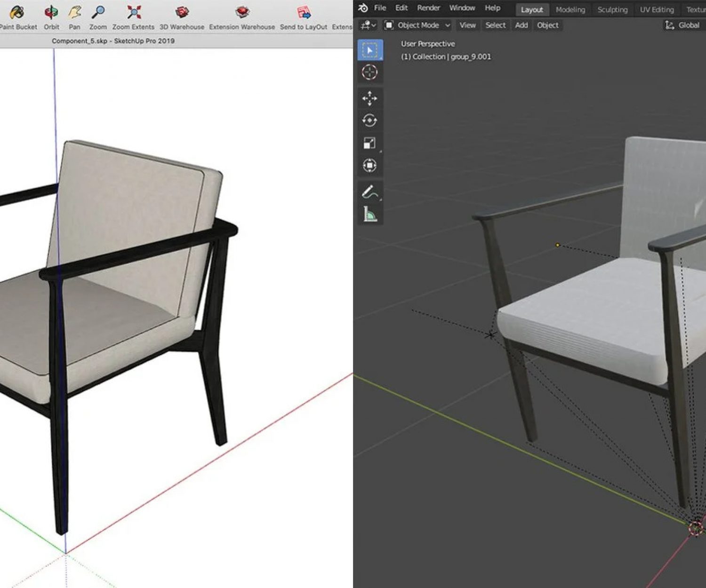Open the Global transform orientation dropdown
The height and width of the screenshot is (588, 706).
[x=683, y=25]
